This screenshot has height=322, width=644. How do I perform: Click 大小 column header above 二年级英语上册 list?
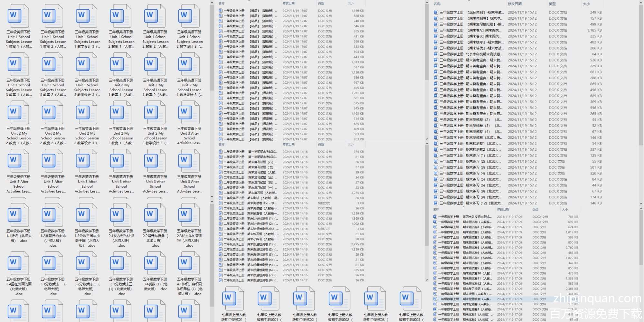pos(350,144)
